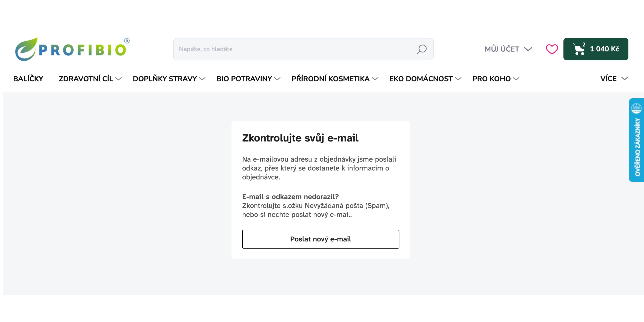Image resolution: width=644 pixels, height=322 pixels.
Task: Expand the Můj účet dropdown
Action: tap(508, 49)
